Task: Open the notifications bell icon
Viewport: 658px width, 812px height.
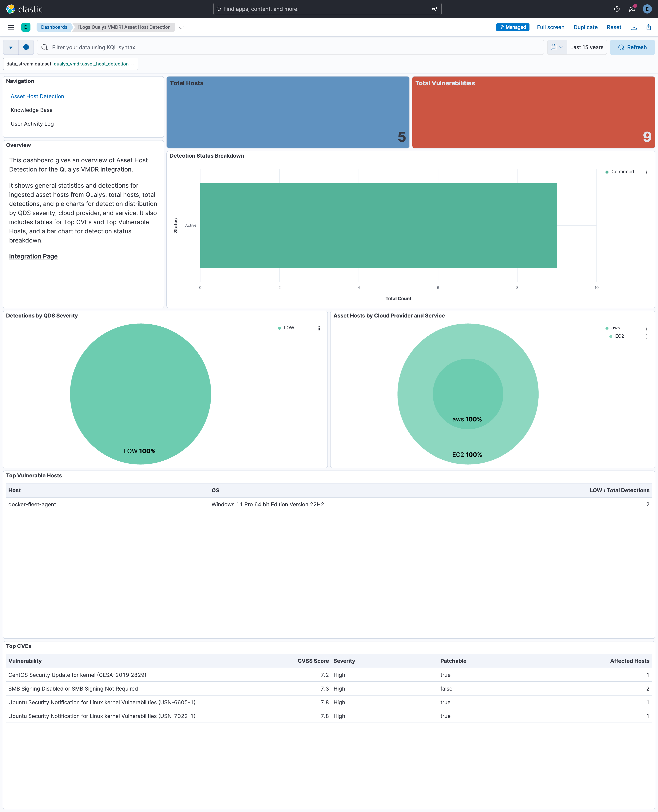Action: point(632,9)
